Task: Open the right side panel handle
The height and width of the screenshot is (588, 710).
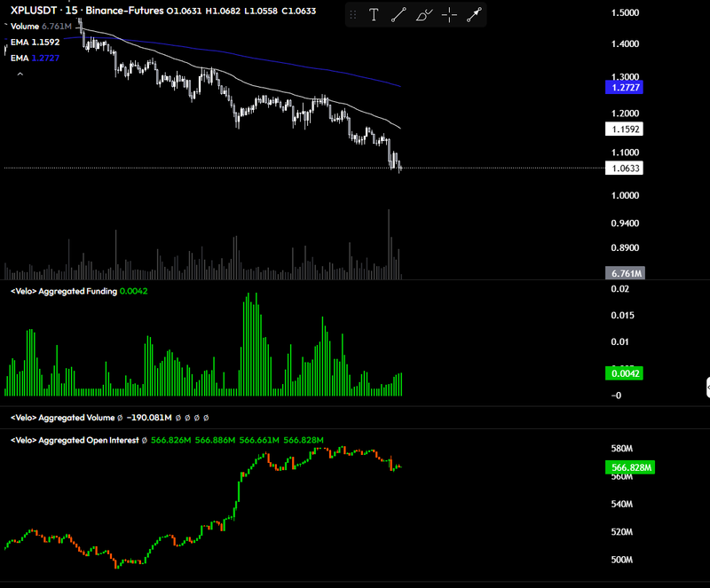Action: pos(707,388)
